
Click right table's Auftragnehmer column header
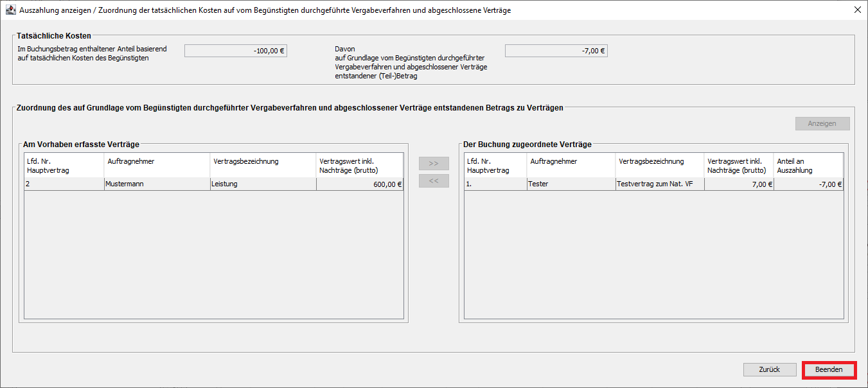[571, 166]
